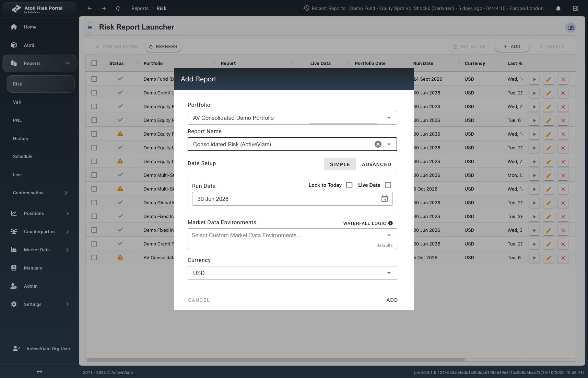
Task: Edit the AV Consolidated report row
Action: click(x=549, y=258)
